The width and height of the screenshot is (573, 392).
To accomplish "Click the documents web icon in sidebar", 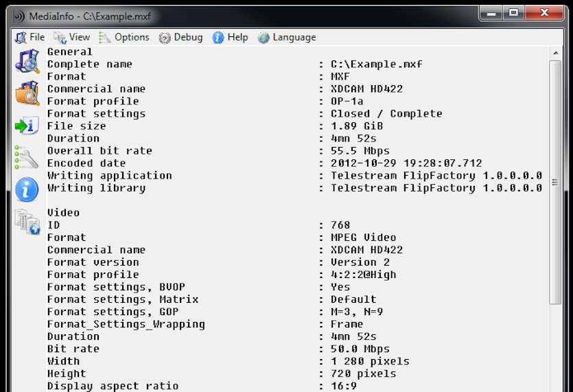I will point(27,222).
